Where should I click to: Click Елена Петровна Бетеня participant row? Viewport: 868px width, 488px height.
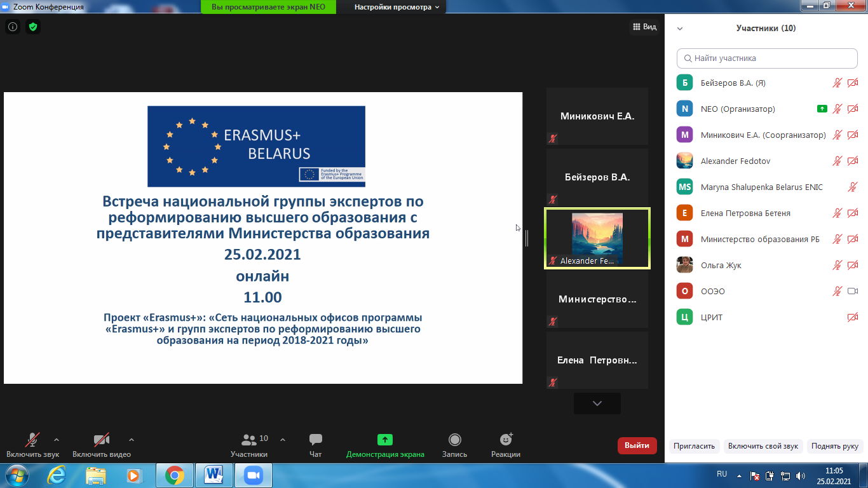[767, 213]
